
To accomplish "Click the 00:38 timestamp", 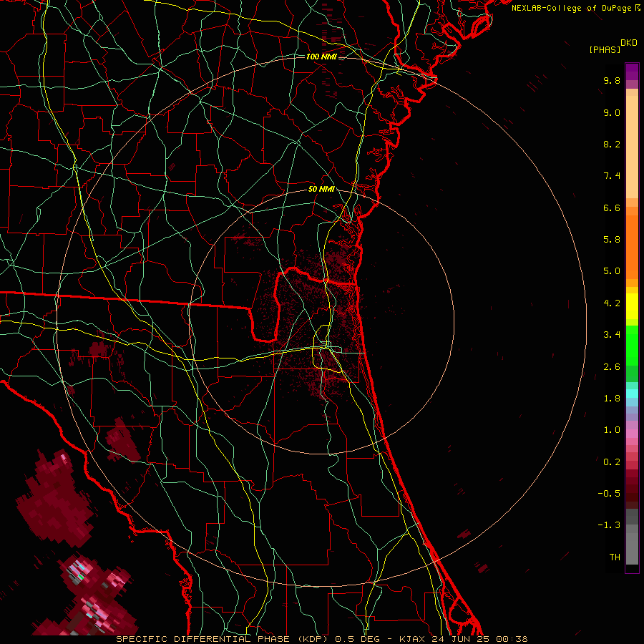I will [512, 639].
